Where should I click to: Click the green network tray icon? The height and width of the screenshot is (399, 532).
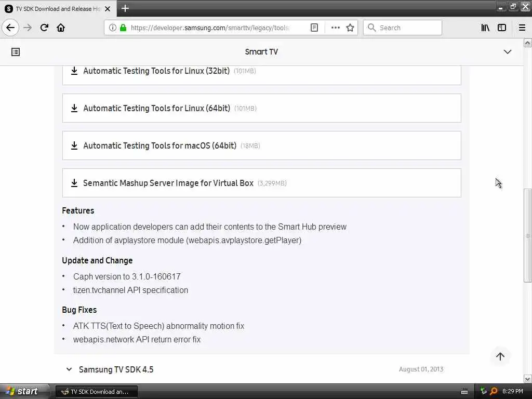(x=484, y=391)
